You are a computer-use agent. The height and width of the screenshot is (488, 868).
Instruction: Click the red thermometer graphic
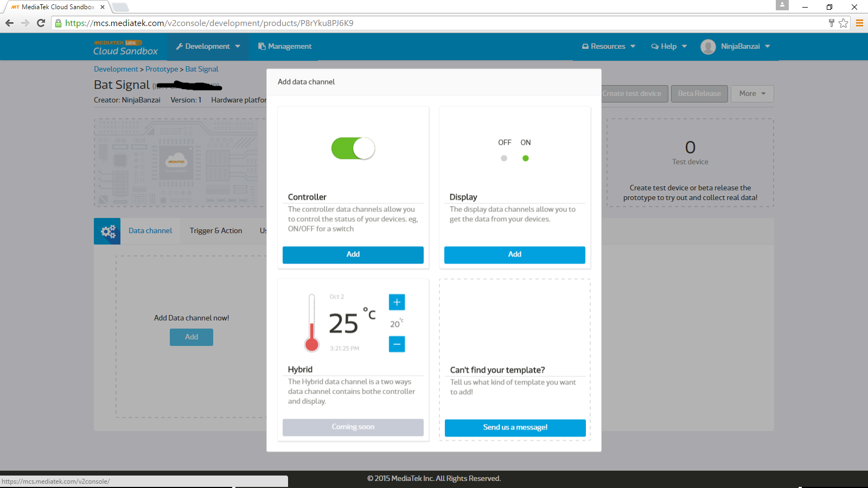coord(311,323)
